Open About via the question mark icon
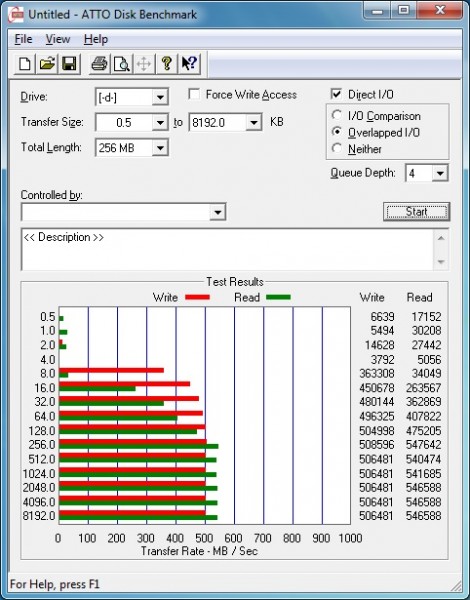 coord(166,64)
